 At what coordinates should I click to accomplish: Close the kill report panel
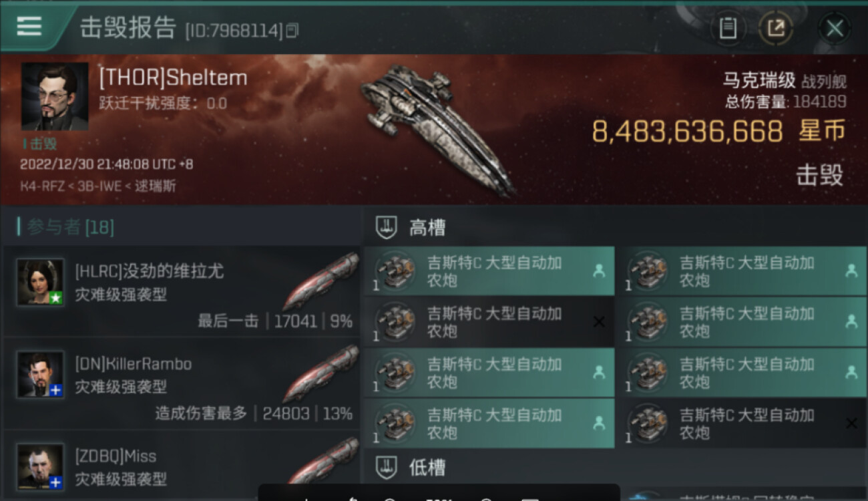835,28
